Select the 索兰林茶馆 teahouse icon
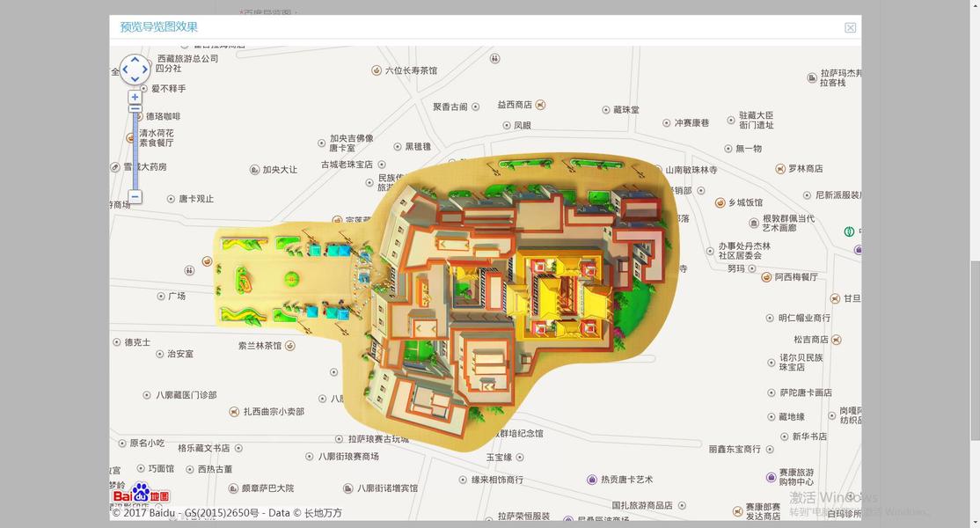980x528 pixels. pos(290,346)
